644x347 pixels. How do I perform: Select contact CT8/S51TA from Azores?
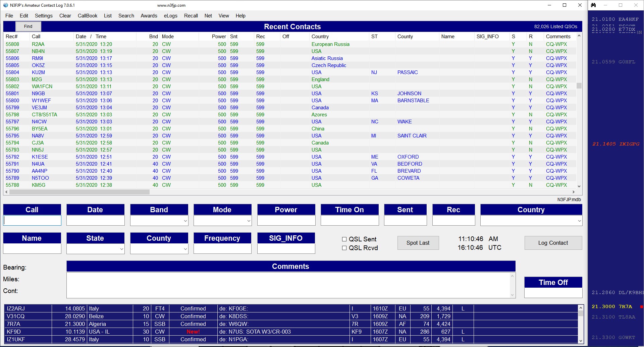[x=290, y=115]
